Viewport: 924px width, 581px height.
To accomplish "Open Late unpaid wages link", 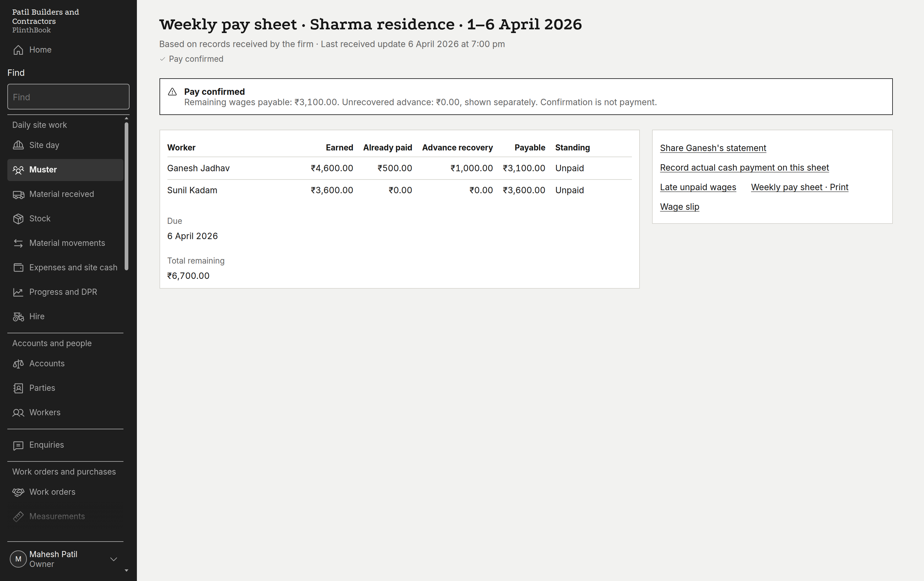I will point(698,187).
